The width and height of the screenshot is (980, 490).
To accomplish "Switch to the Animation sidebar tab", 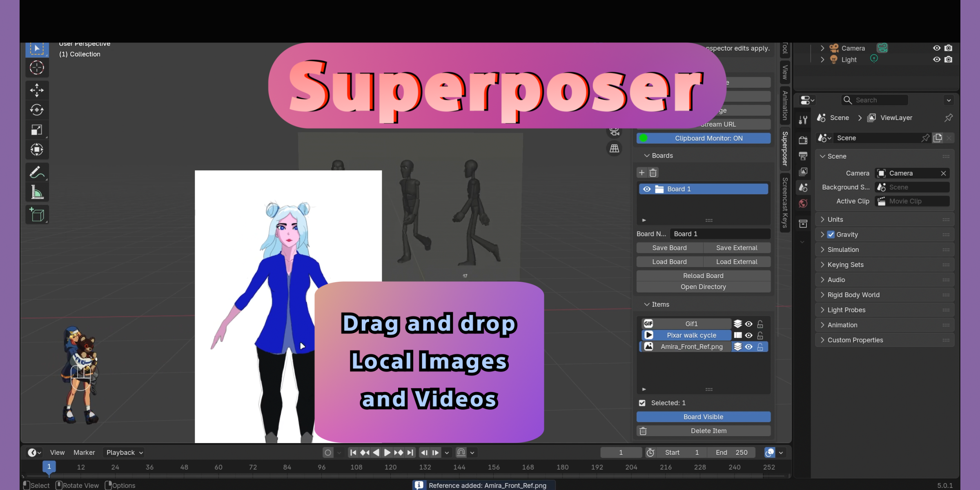I will (x=785, y=105).
